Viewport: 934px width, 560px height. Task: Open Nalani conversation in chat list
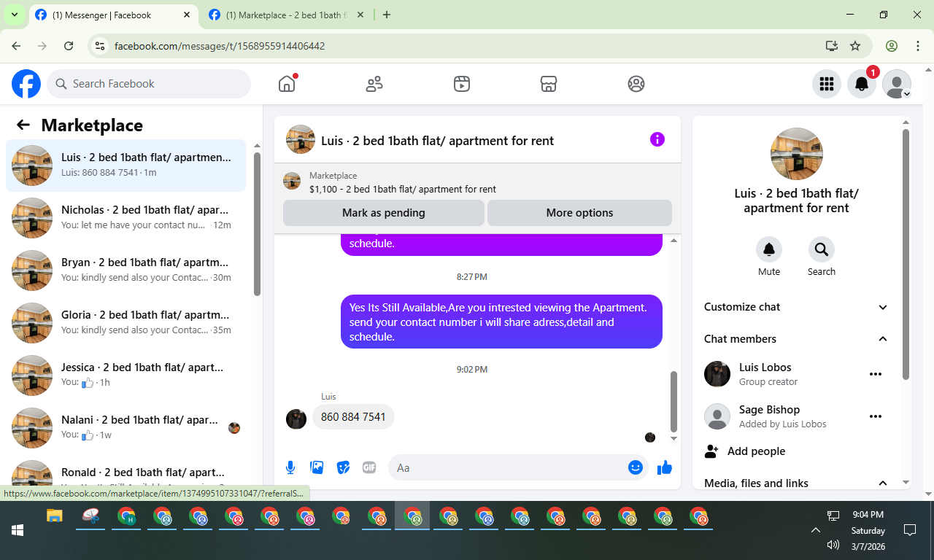[126, 428]
